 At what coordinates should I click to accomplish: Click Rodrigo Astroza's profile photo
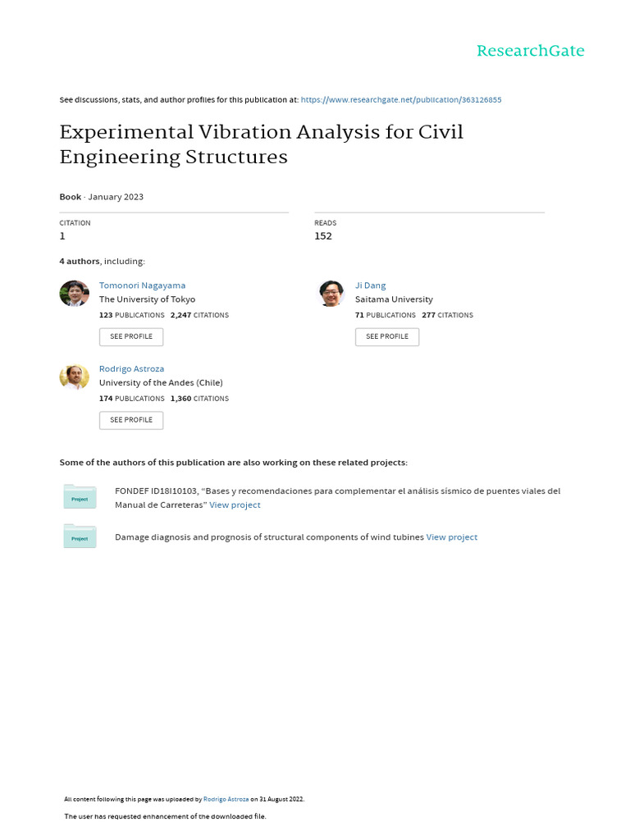click(74, 377)
